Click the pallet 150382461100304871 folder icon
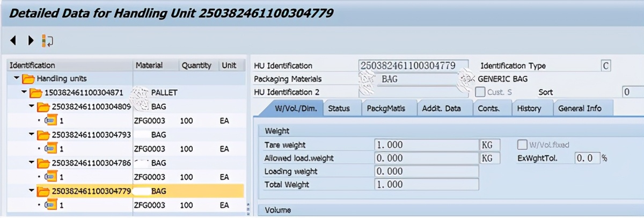The width and height of the screenshot is (644, 218). coord(36,93)
